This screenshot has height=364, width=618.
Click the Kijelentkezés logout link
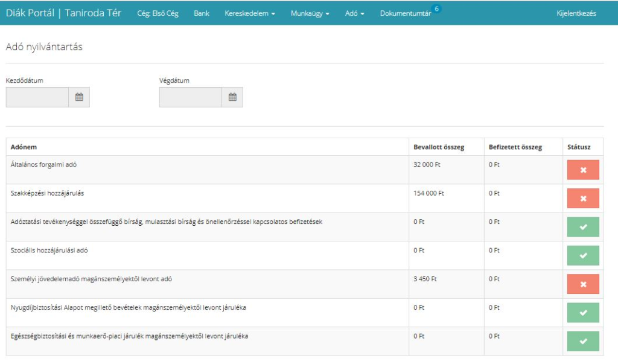pyautogui.click(x=576, y=13)
